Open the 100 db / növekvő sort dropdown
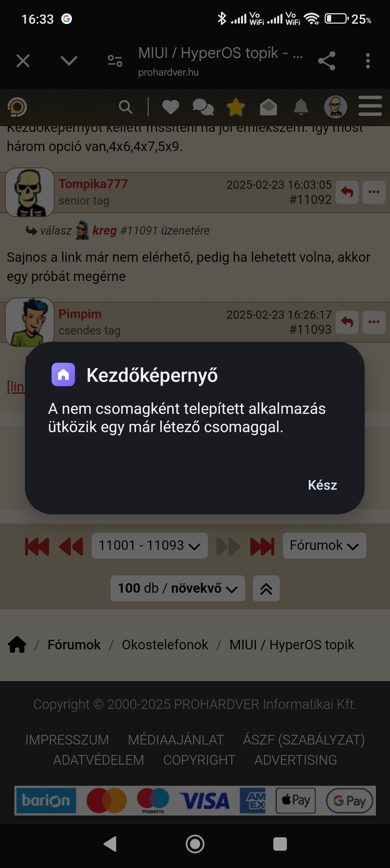 pos(178,588)
